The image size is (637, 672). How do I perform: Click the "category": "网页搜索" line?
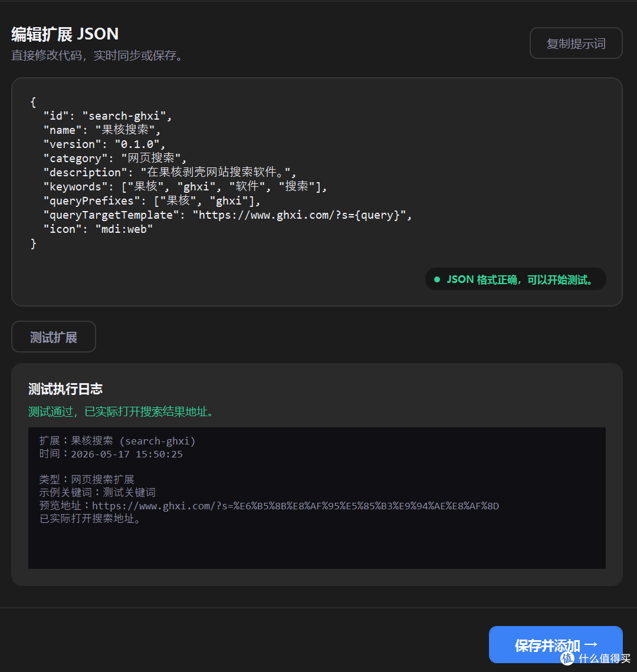(115, 158)
